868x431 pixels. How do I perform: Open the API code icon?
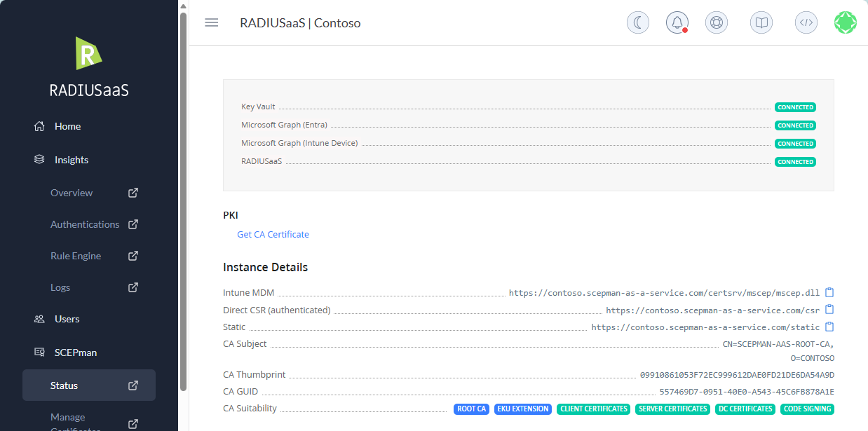(806, 22)
